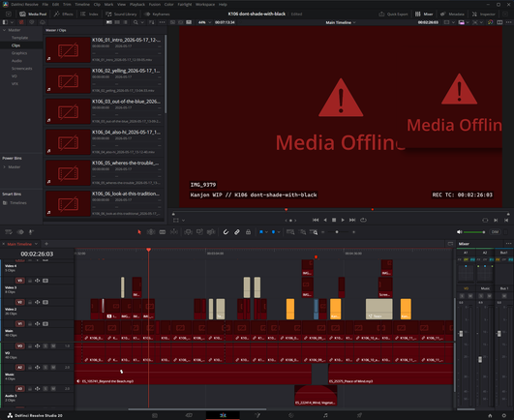Click the Full Extent Zoom icon
The width and height of the screenshot is (514, 420).
(290, 232)
